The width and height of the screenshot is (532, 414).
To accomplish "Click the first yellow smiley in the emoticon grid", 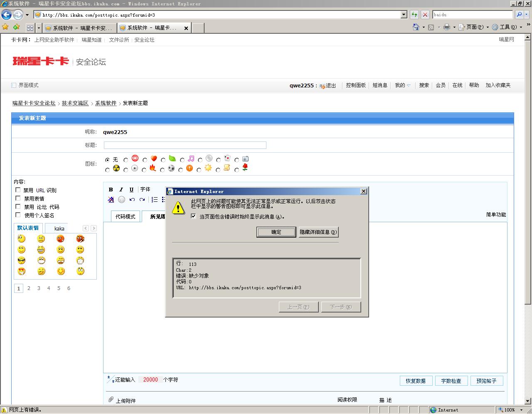I will (22, 238).
